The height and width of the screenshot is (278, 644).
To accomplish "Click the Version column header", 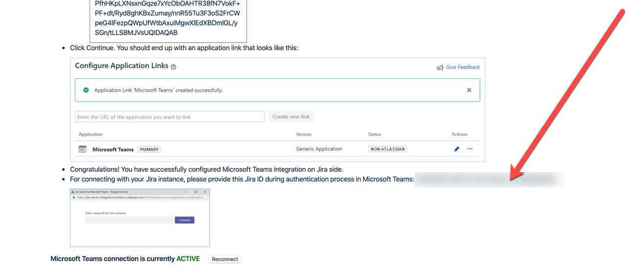I will pyautogui.click(x=304, y=134).
